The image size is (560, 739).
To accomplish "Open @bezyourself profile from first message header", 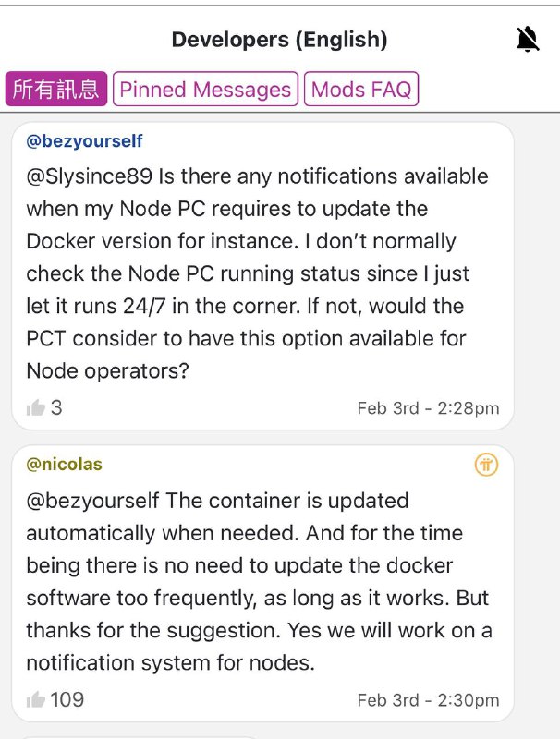I will (84, 141).
